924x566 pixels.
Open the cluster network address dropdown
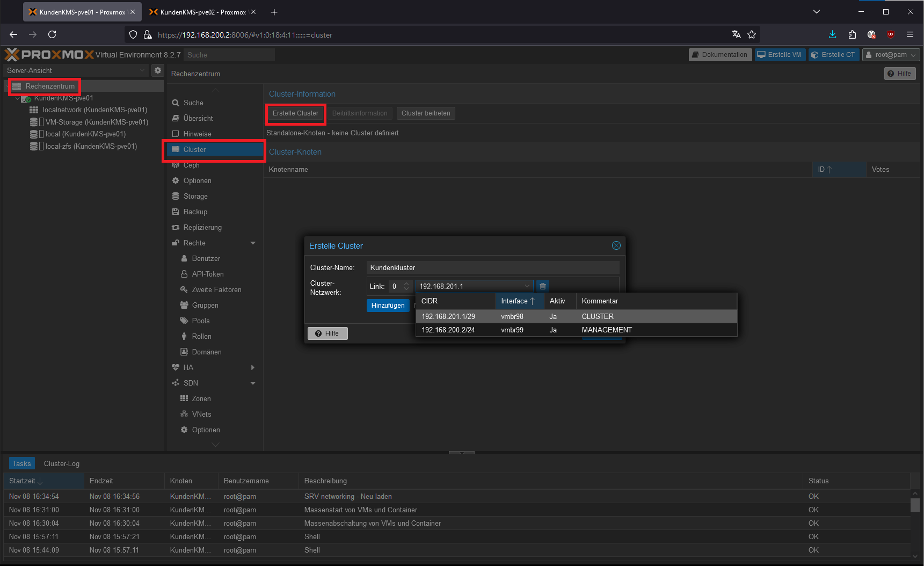(x=527, y=286)
